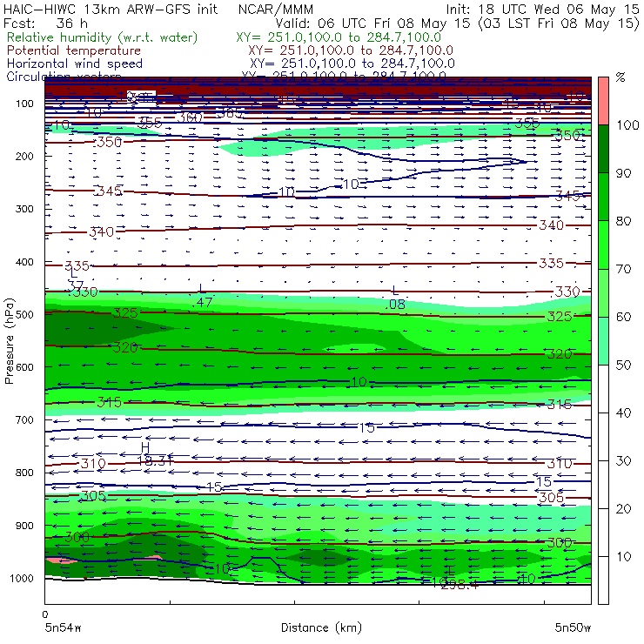This screenshot has height=644, width=644.
Task: Click the 'Valid: 06 UTC Fri 08 May 15' text
Action: click(372, 23)
